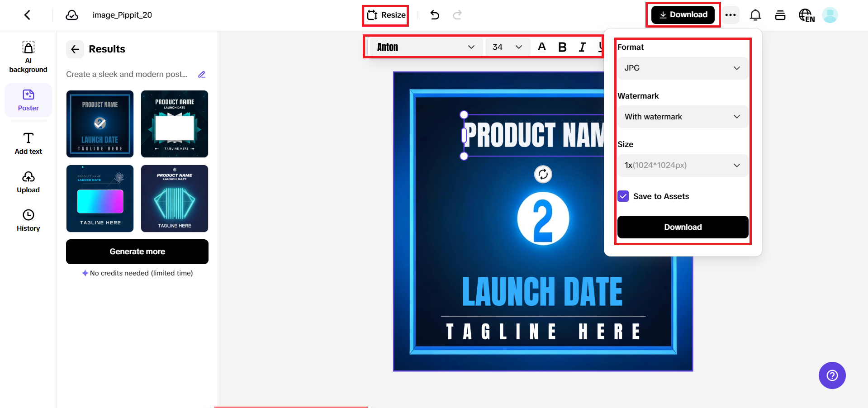The image size is (868, 408).
Task: Click the cloud save status icon
Action: tap(72, 14)
